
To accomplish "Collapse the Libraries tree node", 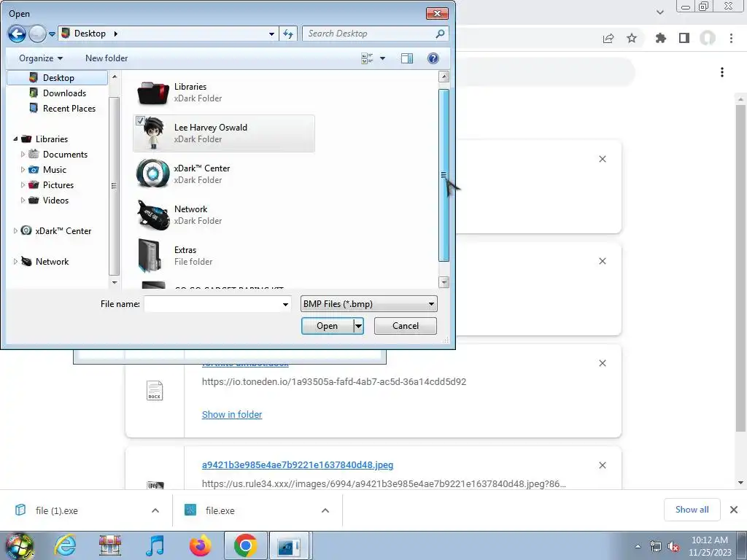I will click(15, 139).
